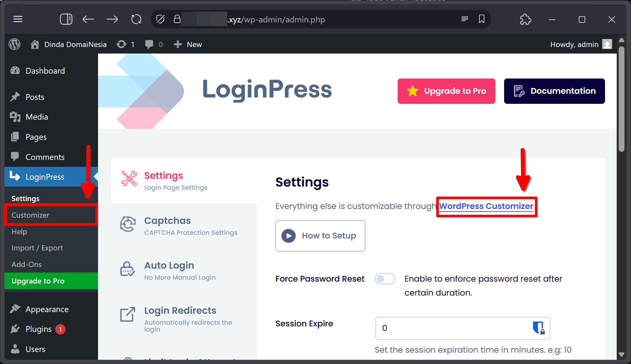The image size is (631, 364).
Task: Toggle Force Password Reset switch
Action: tap(385, 279)
